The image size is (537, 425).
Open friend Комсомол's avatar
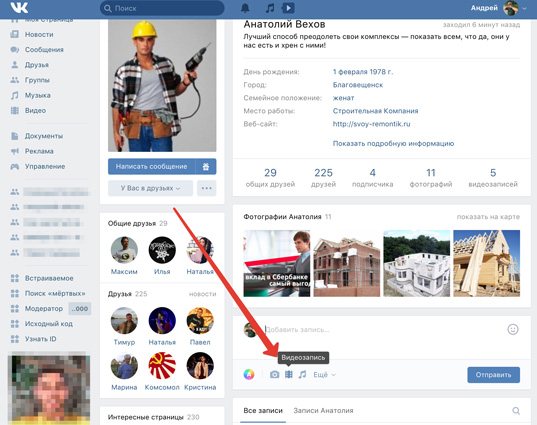pyautogui.click(x=162, y=365)
